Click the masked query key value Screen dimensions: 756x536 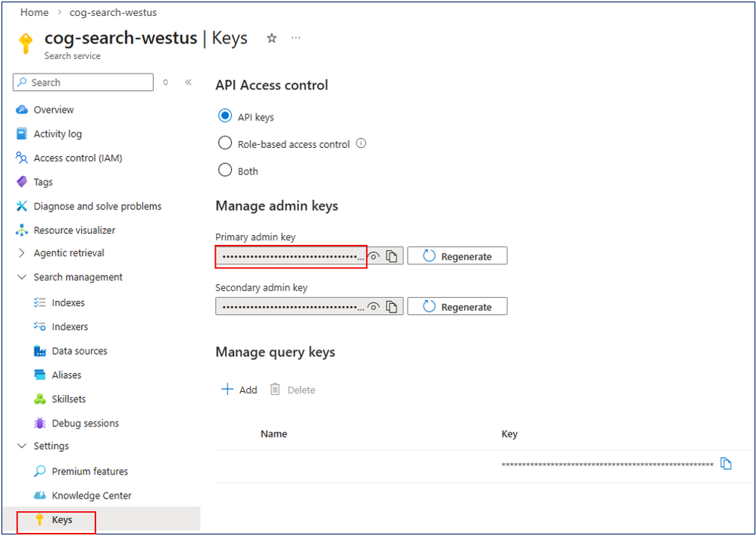click(608, 465)
